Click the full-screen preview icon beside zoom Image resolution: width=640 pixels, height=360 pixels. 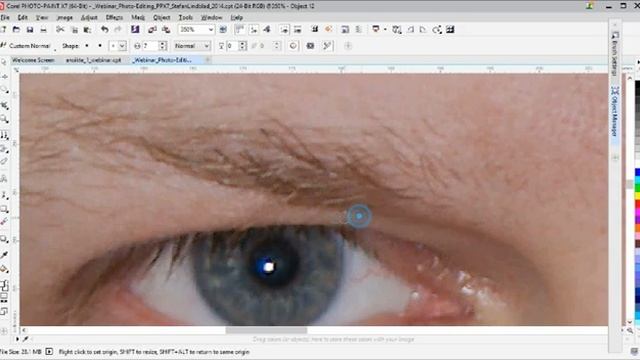(223, 29)
